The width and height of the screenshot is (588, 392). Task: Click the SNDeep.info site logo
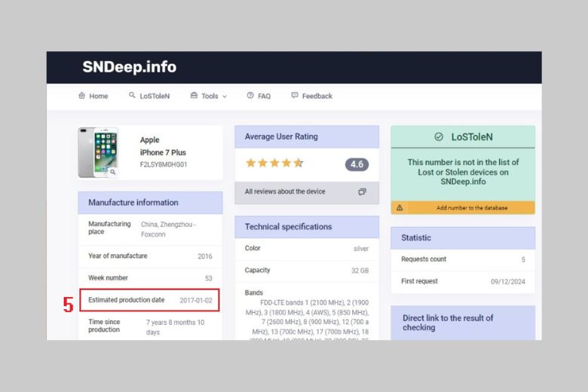click(129, 67)
